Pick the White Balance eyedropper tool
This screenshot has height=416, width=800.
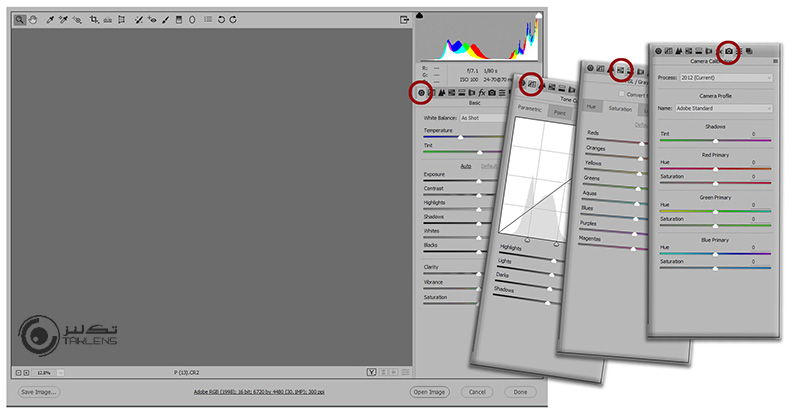tap(49, 19)
